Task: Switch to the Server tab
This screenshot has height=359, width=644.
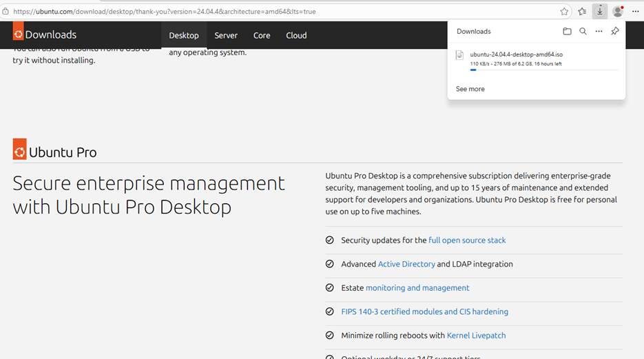Action: click(x=226, y=35)
